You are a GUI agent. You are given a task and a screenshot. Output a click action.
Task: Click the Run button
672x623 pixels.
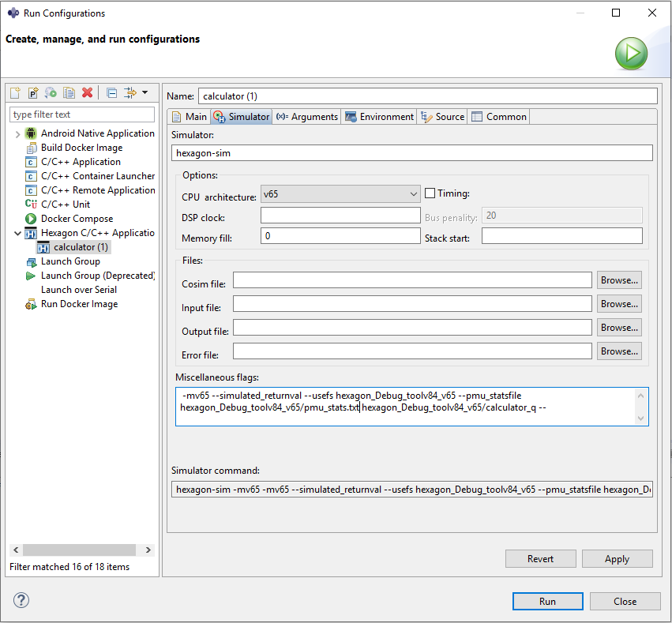(548, 601)
